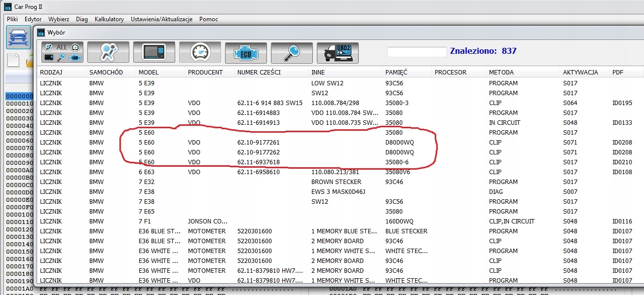Click the search input field beside Znaleziono

(417, 51)
